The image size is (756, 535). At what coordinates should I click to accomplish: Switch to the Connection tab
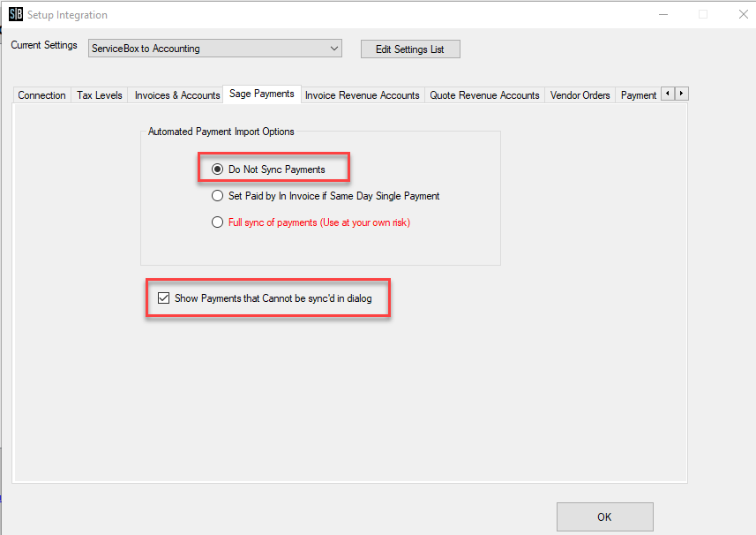tap(42, 95)
